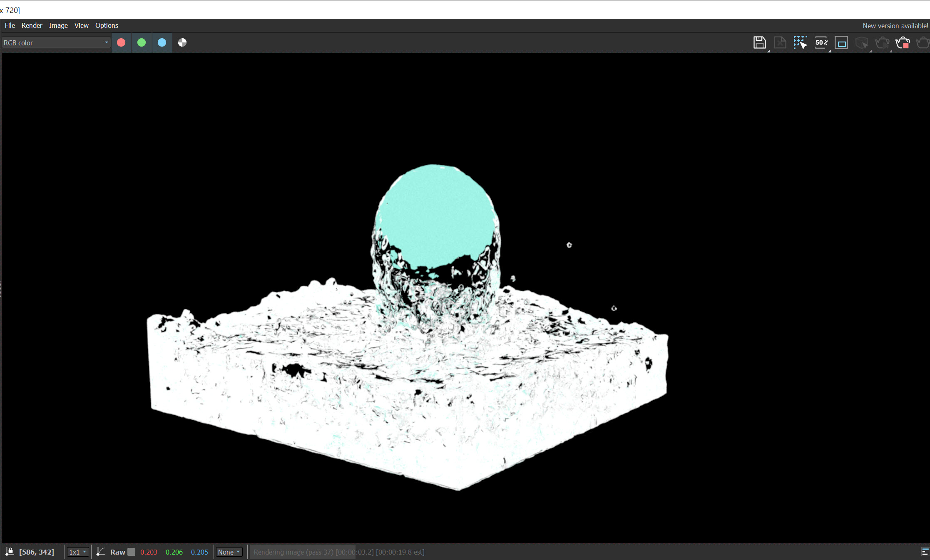Image resolution: width=930 pixels, height=560 pixels.
Task: Click the gray Raw color swatch
Action: (x=131, y=552)
